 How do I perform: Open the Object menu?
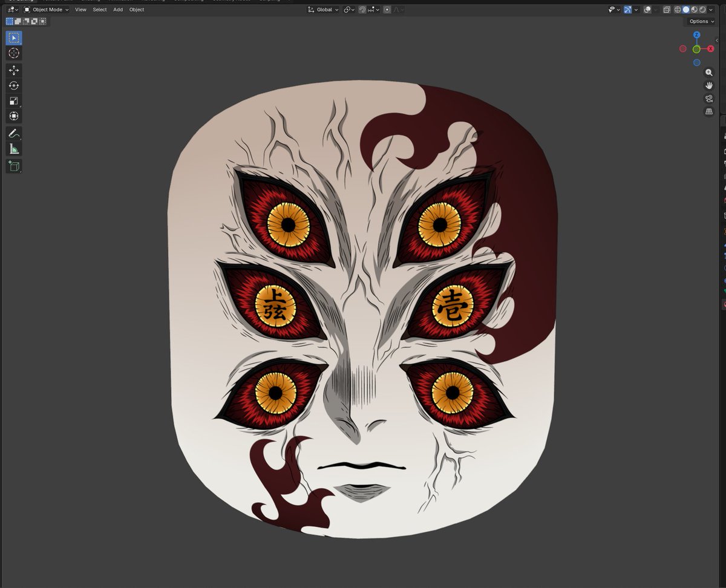[137, 10]
